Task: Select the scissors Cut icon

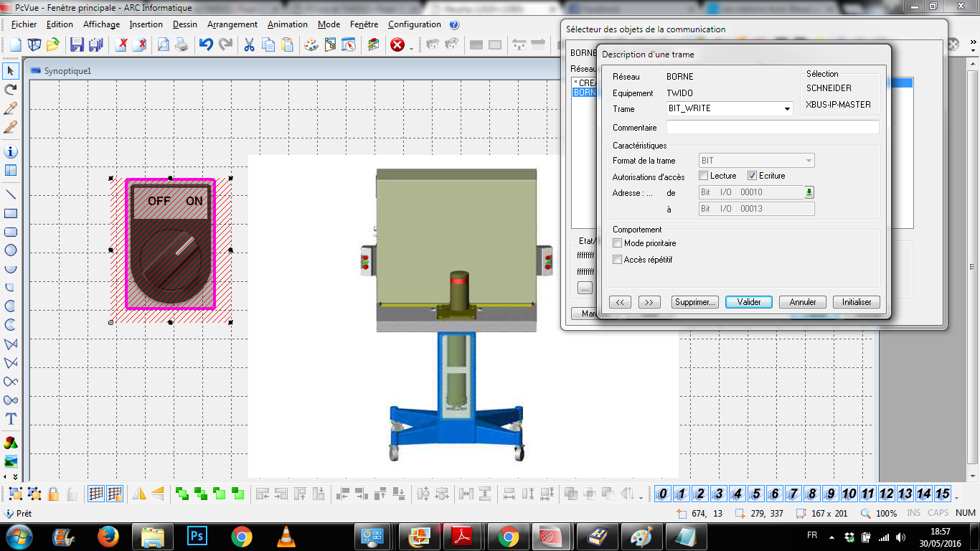Action: pyautogui.click(x=249, y=44)
